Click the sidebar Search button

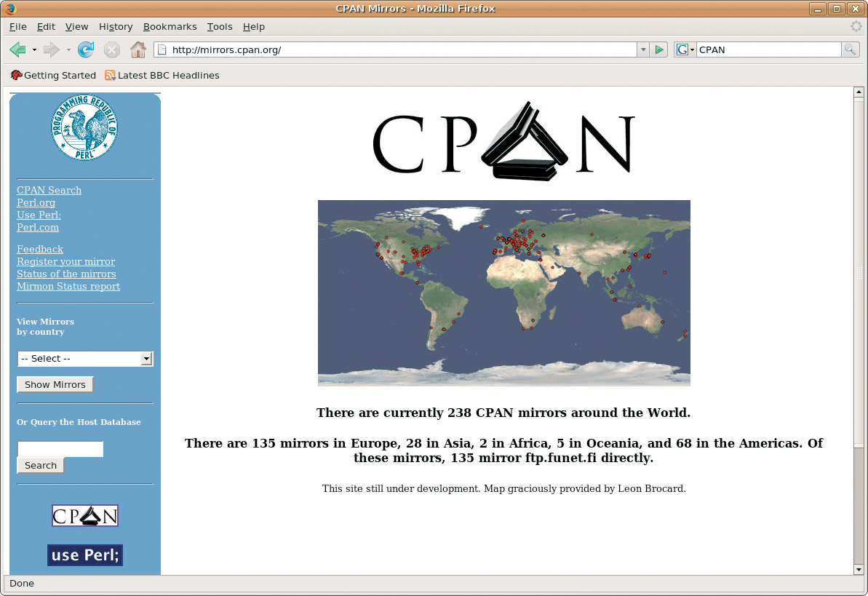tap(41, 465)
